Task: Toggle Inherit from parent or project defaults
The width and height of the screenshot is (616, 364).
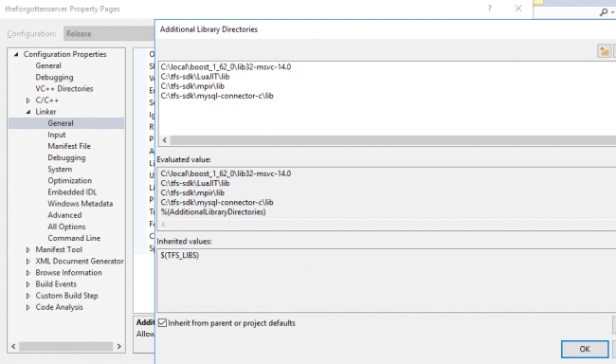Action: click(x=162, y=323)
